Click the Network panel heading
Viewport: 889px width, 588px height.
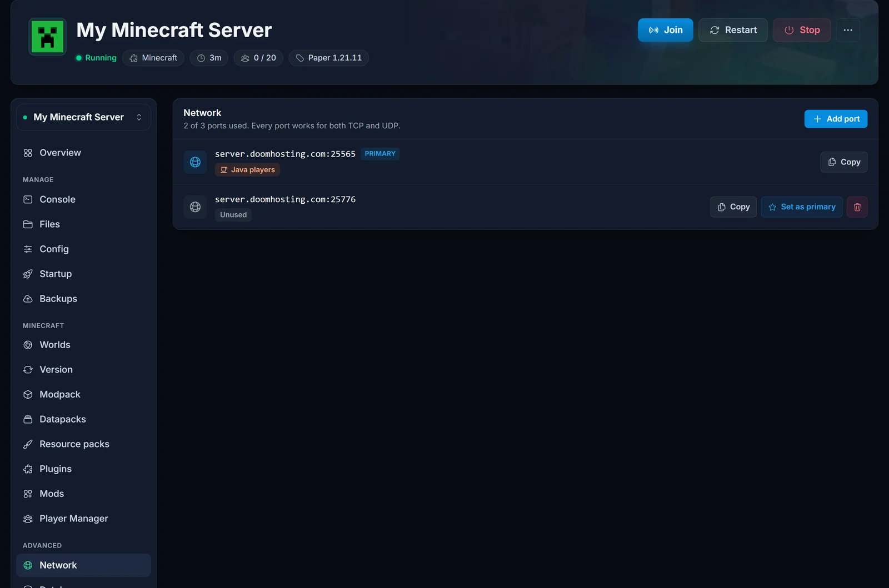click(x=202, y=113)
